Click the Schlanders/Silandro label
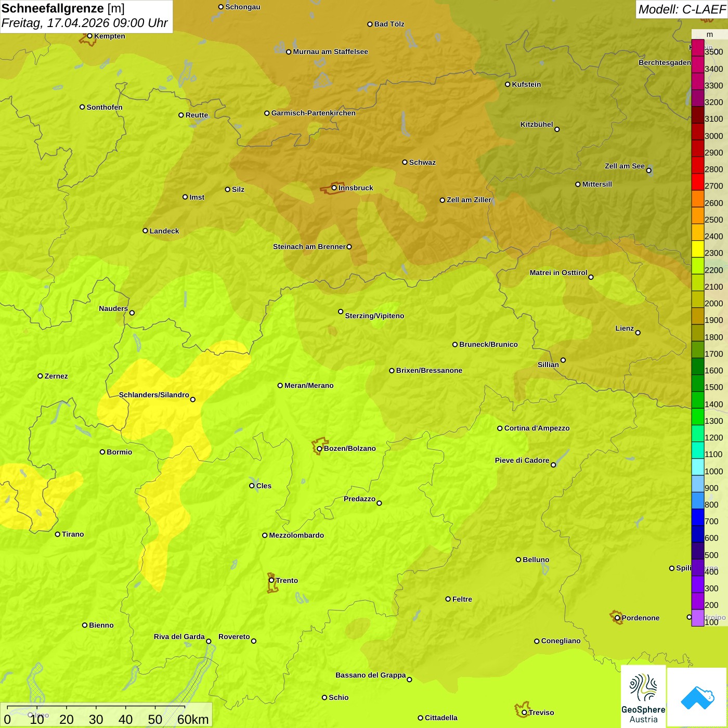Viewport: 728px width, 728px height. pos(154,395)
